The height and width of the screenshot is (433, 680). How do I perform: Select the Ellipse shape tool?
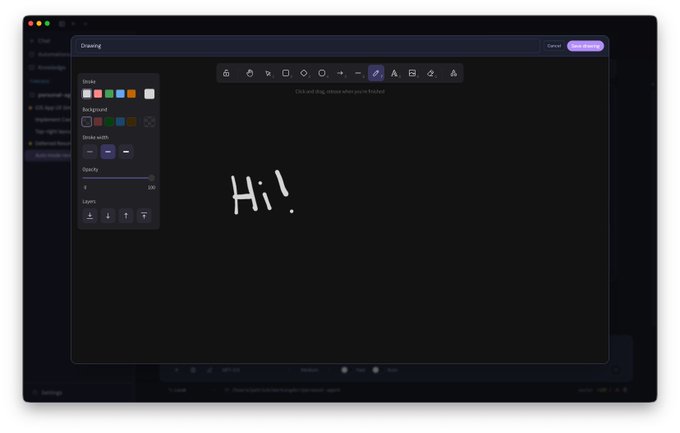(322, 73)
